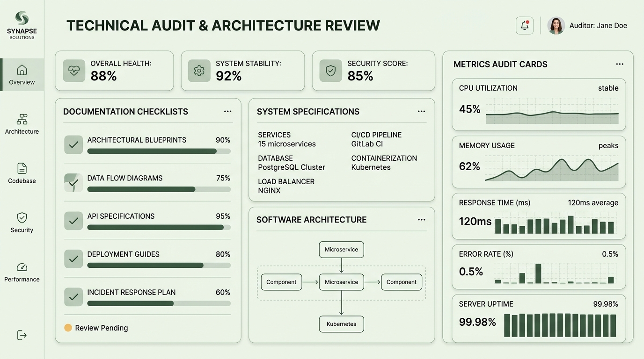Open the Performance sidebar section
Screen dimensions: 644x359
22,272
